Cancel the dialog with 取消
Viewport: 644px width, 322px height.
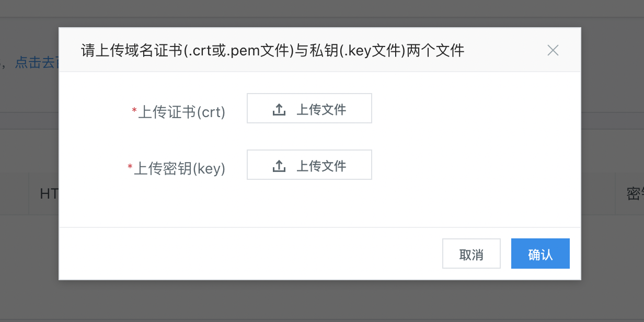[x=471, y=254]
